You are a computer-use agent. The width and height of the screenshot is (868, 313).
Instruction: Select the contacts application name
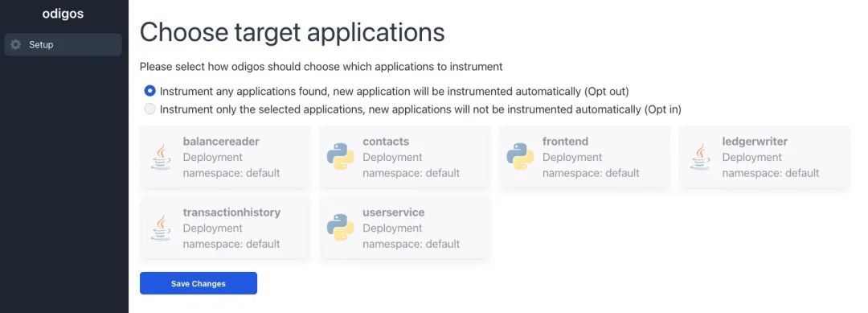click(x=386, y=142)
